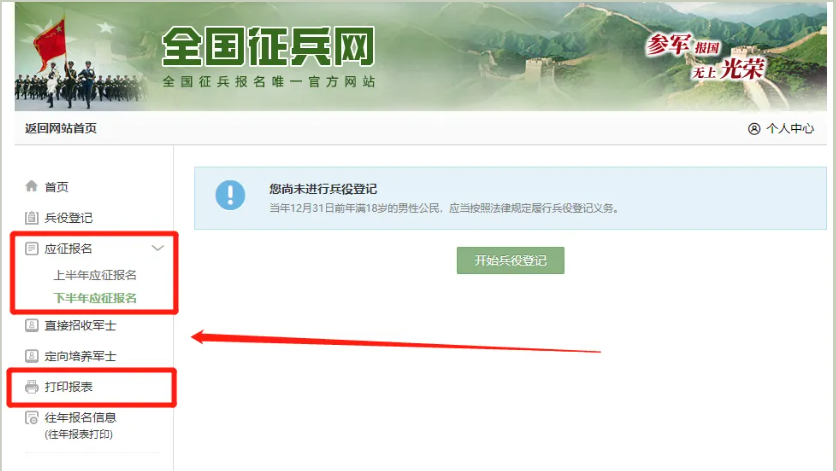
Task: Select 上半年应征报名 submenu item
Action: pos(95,275)
